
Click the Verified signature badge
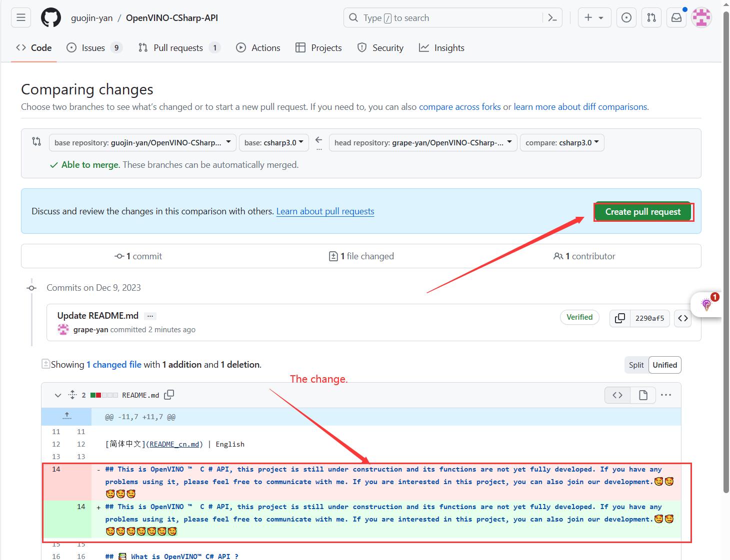coord(579,317)
